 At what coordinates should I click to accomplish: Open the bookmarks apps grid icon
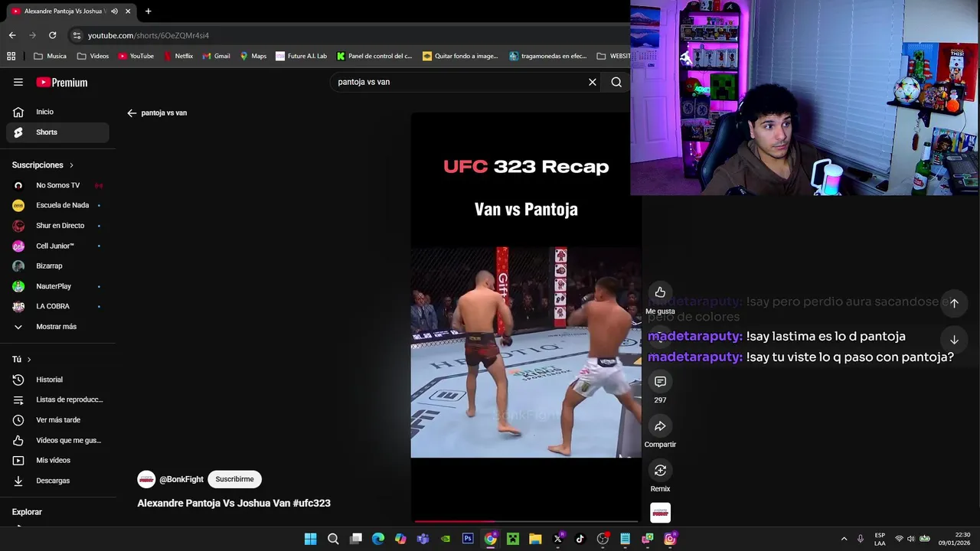pos(11,56)
